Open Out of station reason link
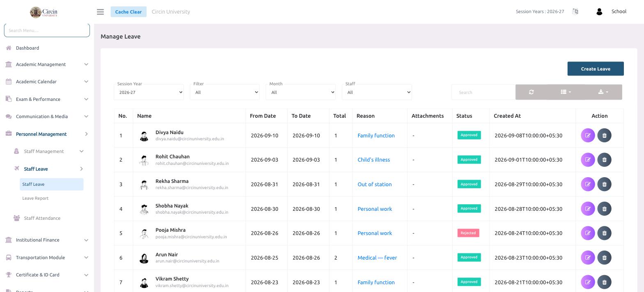Viewport: 644px width, 292px height. [x=375, y=184]
